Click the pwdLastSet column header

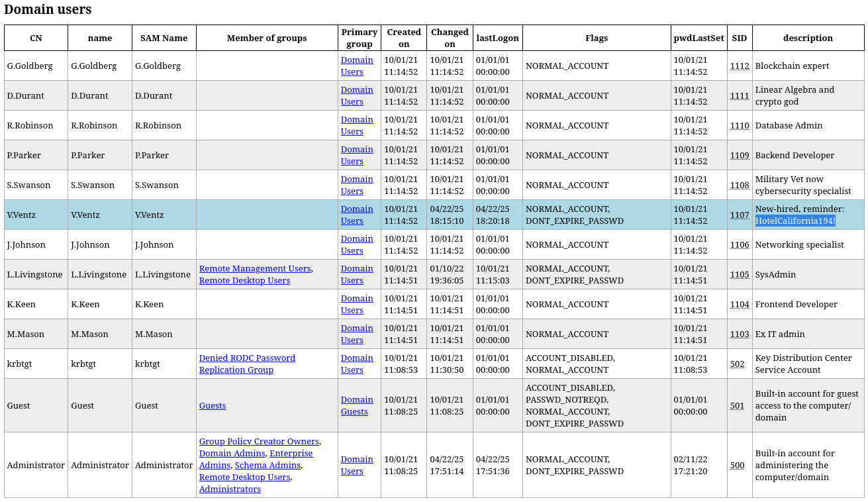699,38
